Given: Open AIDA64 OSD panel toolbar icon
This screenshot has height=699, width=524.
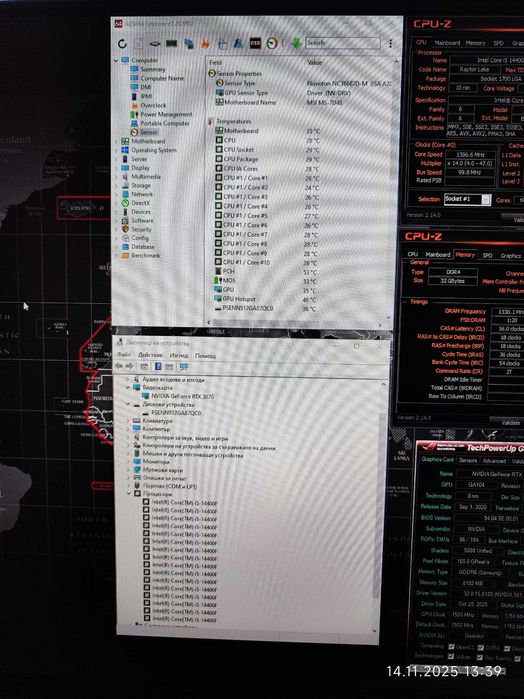Looking at the screenshot, I should coord(255,43).
